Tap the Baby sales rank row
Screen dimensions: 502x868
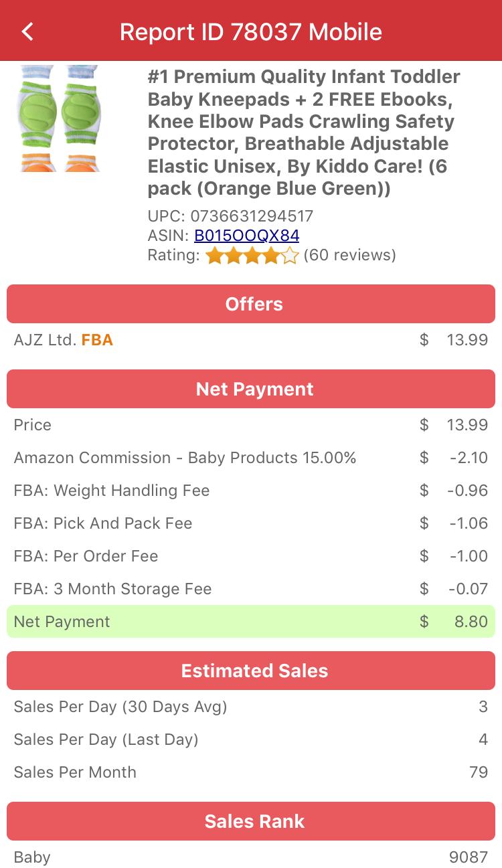(x=251, y=857)
